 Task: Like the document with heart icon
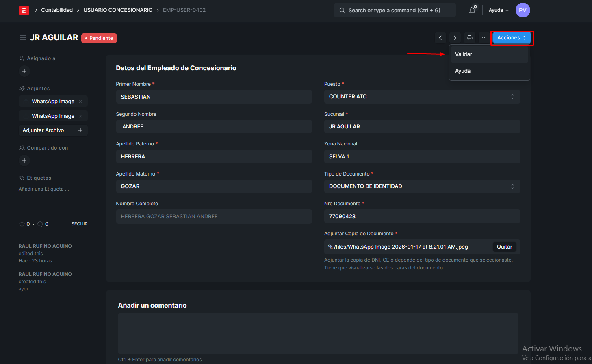click(x=22, y=224)
